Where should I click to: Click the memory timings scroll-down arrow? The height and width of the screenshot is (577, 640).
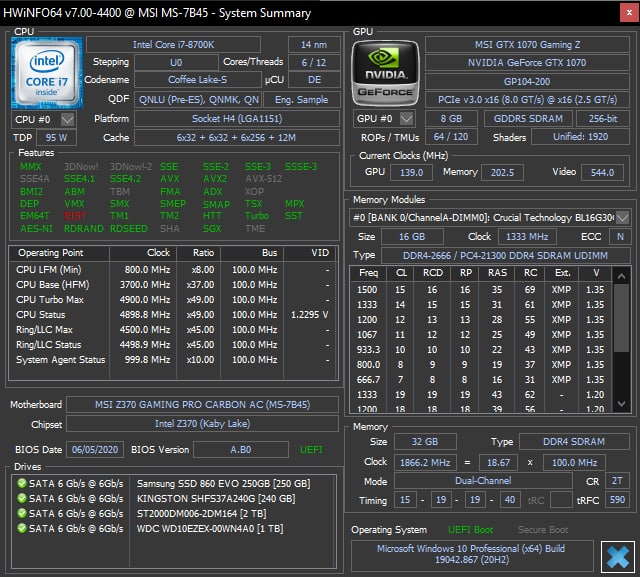[x=621, y=404]
